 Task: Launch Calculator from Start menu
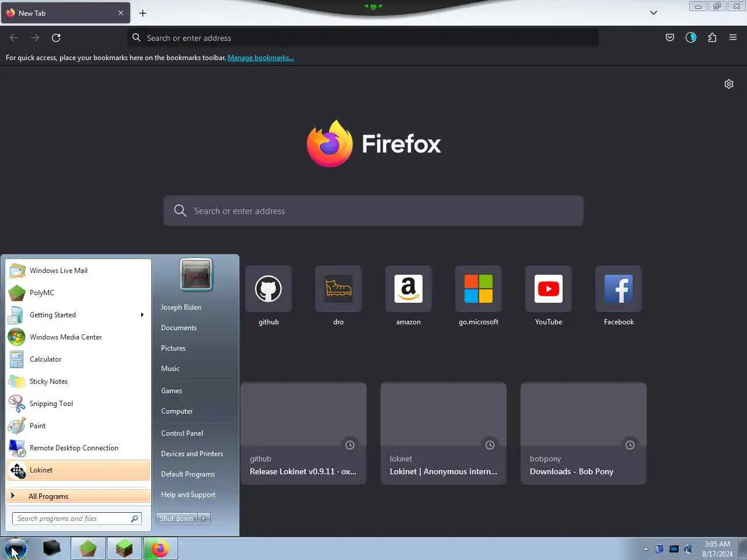(x=78, y=359)
